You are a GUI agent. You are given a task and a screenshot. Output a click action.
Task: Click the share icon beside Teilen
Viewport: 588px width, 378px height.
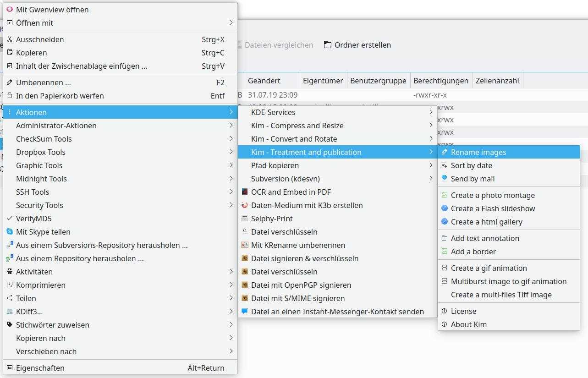pyautogui.click(x=10, y=298)
